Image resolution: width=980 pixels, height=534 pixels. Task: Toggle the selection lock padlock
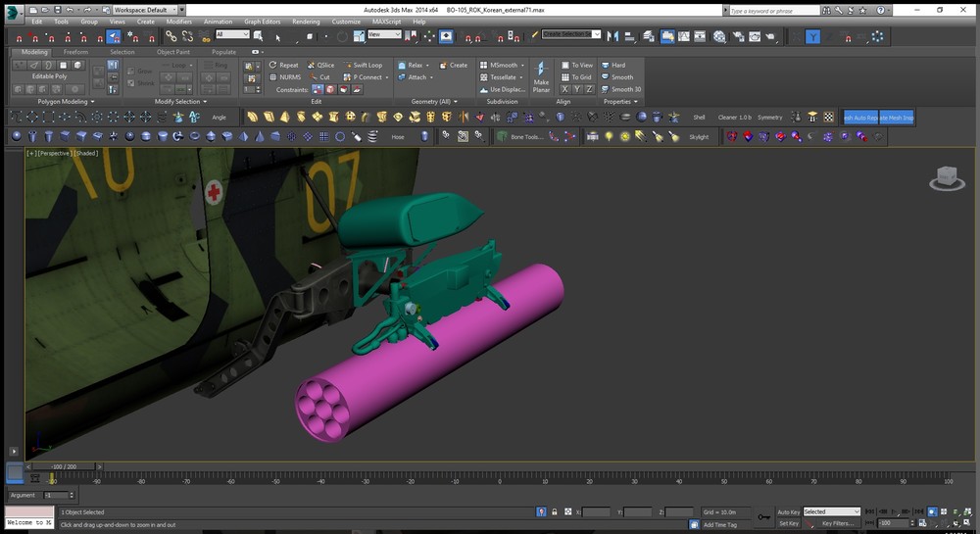[555, 511]
